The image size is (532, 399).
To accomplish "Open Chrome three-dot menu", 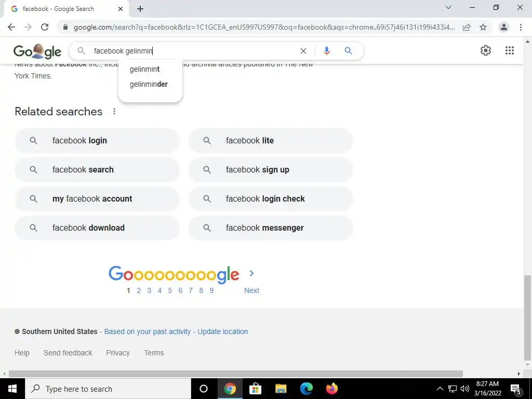I will (x=521, y=27).
